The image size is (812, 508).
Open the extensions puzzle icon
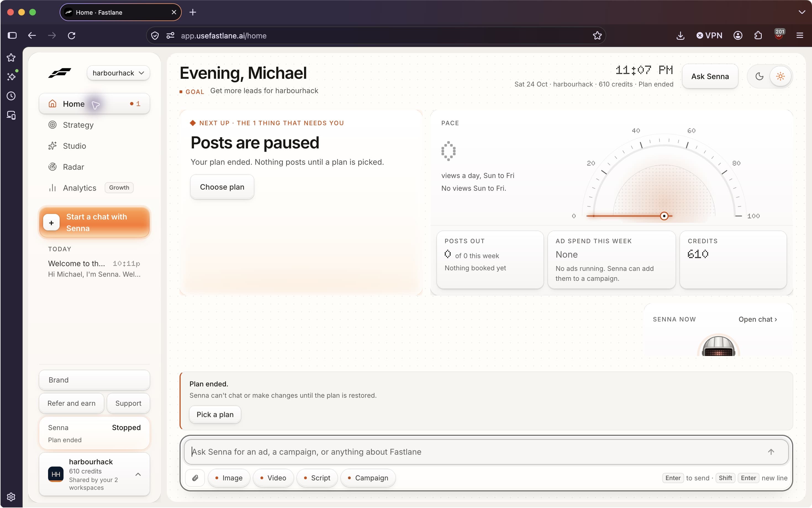(758, 35)
